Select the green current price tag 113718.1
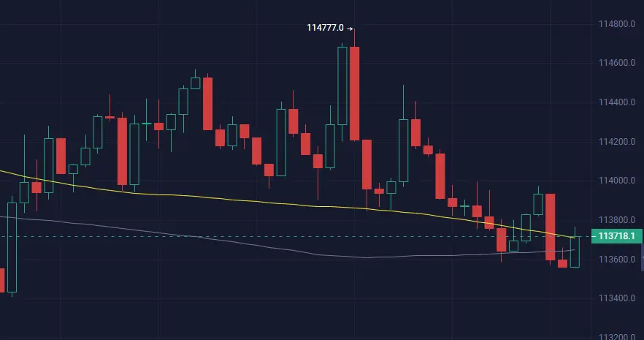The height and width of the screenshot is (340, 644). point(616,236)
